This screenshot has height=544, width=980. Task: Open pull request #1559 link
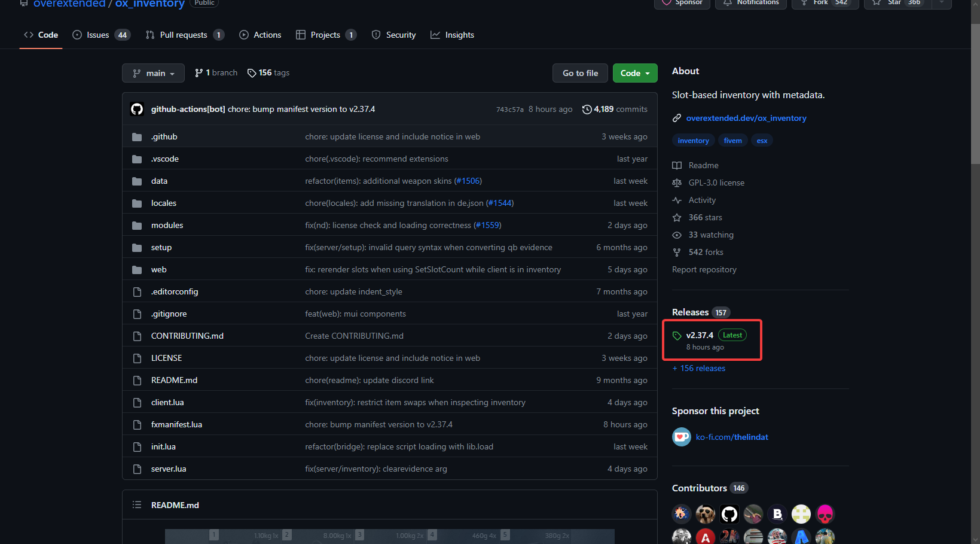tap(487, 225)
